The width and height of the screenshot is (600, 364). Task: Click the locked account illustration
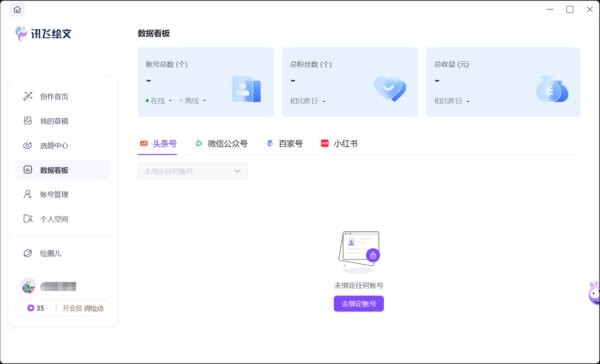click(359, 251)
